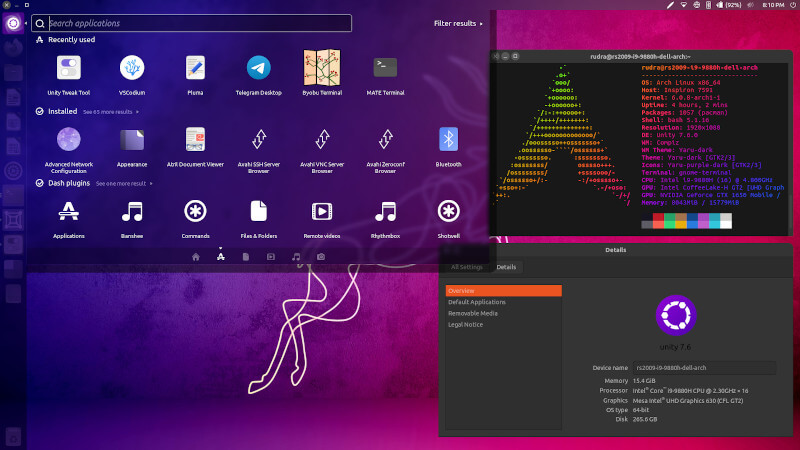This screenshot has width=800, height=450.
Task: Select Overview in Details sidebar
Action: (504, 291)
